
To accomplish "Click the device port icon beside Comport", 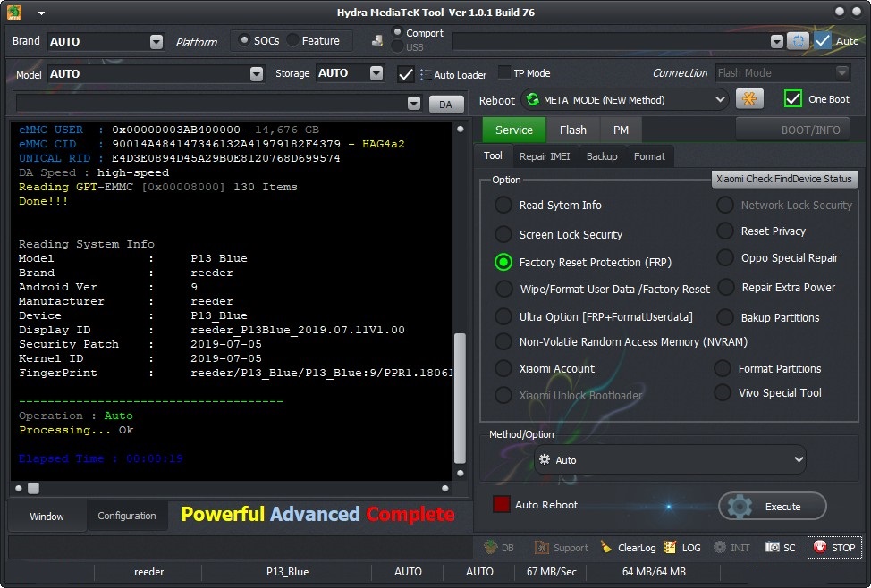I will pos(377,40).
